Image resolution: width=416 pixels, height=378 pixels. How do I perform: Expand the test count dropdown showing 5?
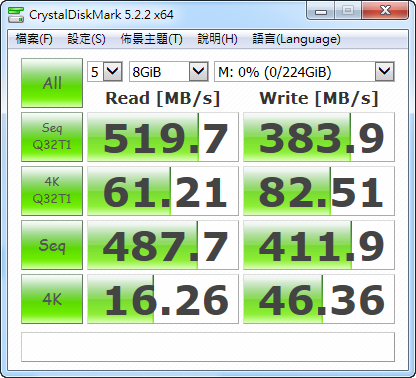112,72
